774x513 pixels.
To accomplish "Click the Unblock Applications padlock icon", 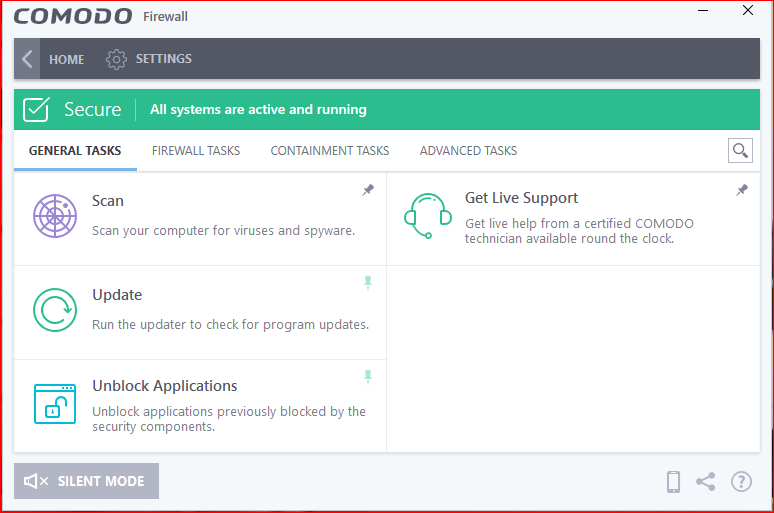I will [54, 403].
